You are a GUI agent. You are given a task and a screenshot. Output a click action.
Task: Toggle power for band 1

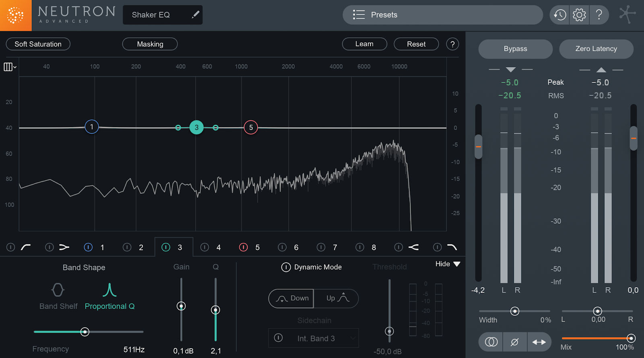point(88,247)
